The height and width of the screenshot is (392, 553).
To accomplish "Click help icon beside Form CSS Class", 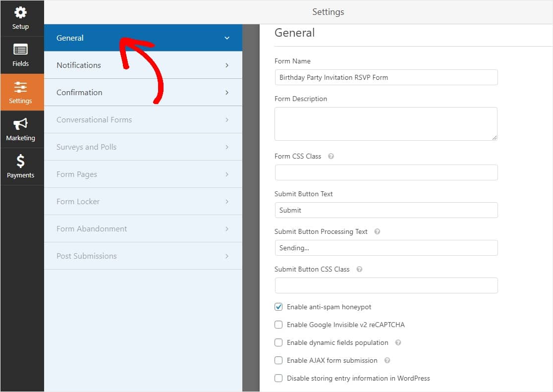I will click(331, 156).
